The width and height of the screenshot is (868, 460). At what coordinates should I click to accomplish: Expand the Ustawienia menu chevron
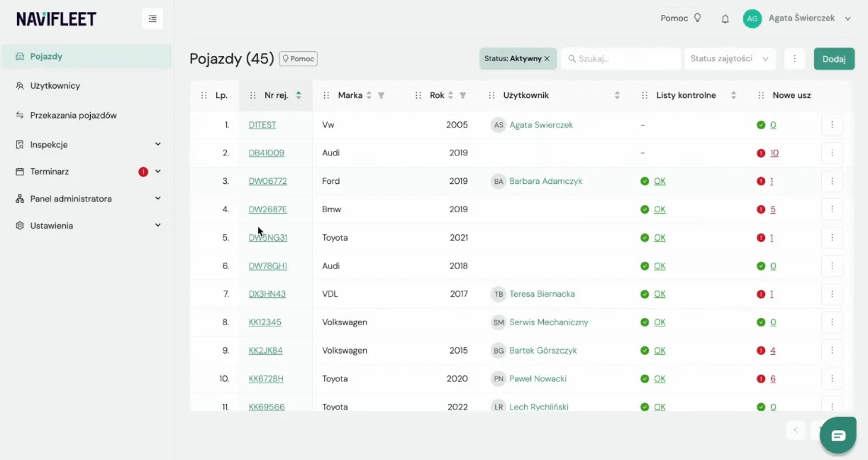tap(157, 226)
